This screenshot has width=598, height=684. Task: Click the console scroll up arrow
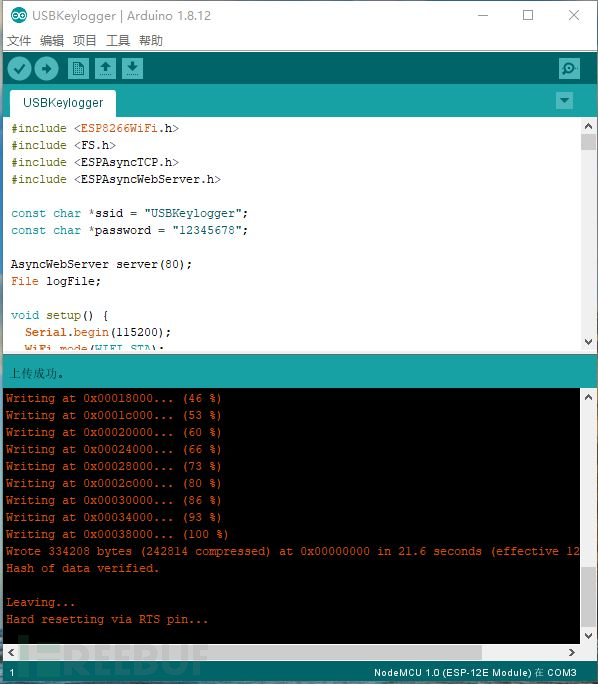[588, 397]
